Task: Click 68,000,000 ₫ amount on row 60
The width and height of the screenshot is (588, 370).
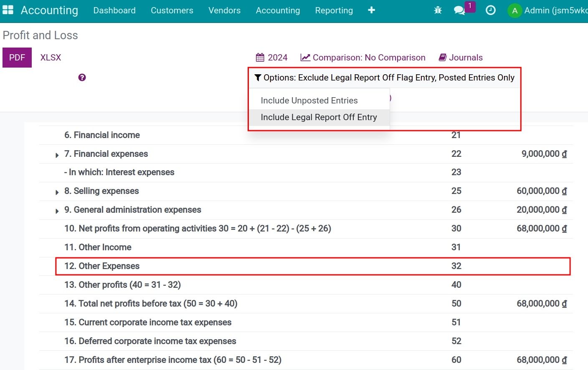Action: click(x=542, y=360)
